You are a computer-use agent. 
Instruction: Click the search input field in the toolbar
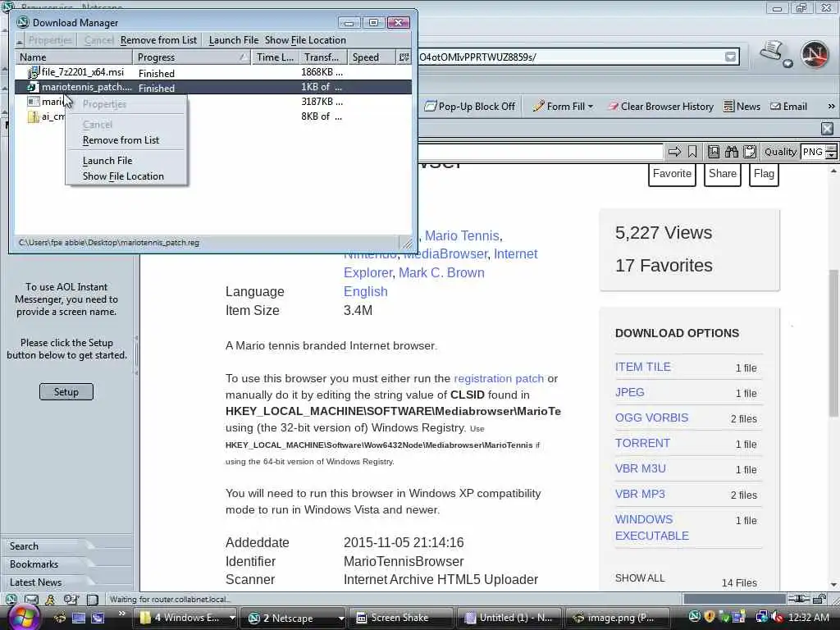tap(540, 152)
